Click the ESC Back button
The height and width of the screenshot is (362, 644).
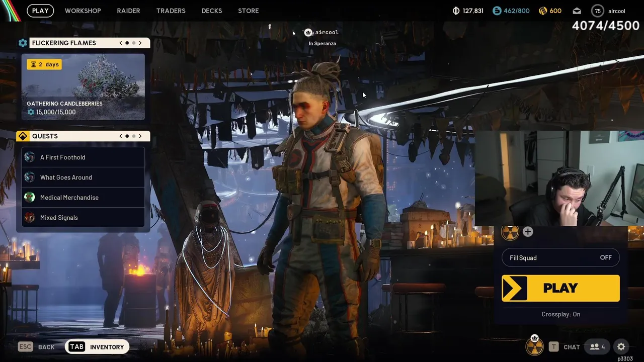36,347
